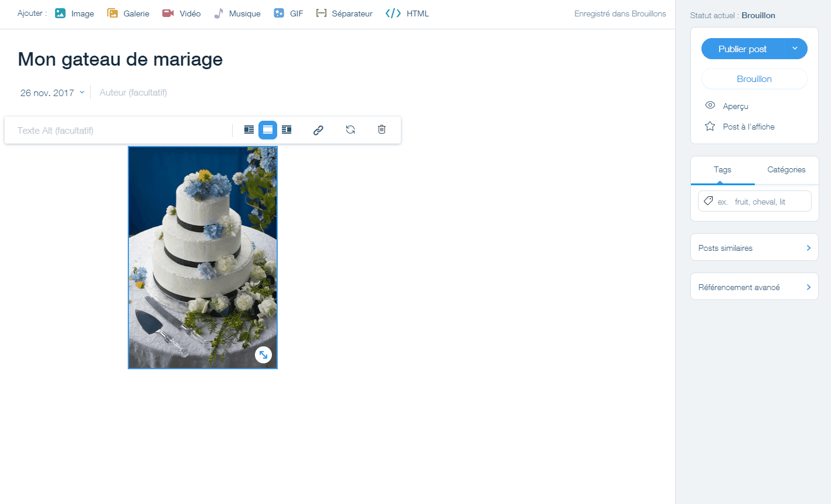Screen dimensions: 831x504
Task: Open the Publier post dropdown arrow
Action: 795,49
